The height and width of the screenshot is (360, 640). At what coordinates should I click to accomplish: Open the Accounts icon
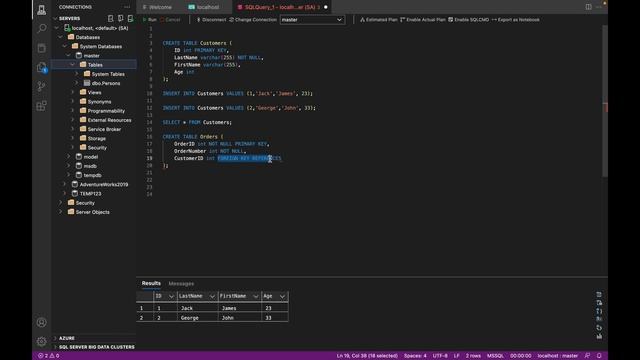pos(42,322)
